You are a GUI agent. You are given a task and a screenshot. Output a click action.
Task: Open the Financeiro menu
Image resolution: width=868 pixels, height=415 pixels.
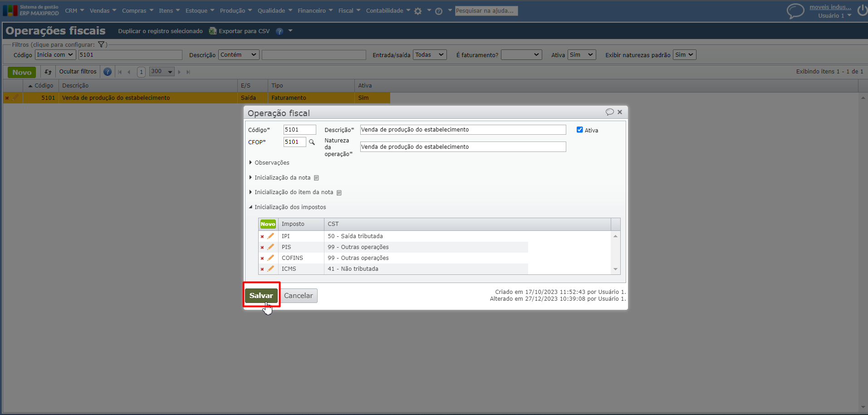click(315, 11)
